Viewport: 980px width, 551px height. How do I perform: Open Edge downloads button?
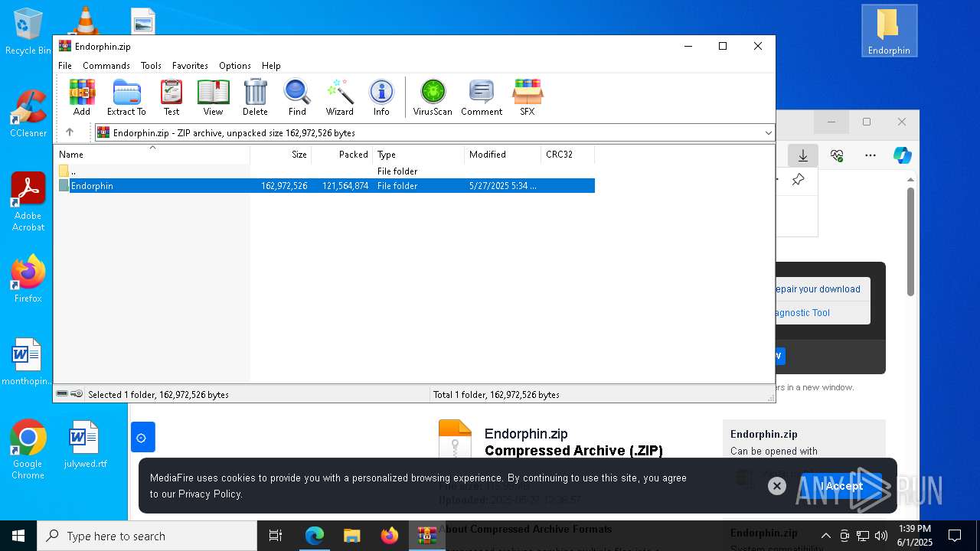(x=803, y=155)
